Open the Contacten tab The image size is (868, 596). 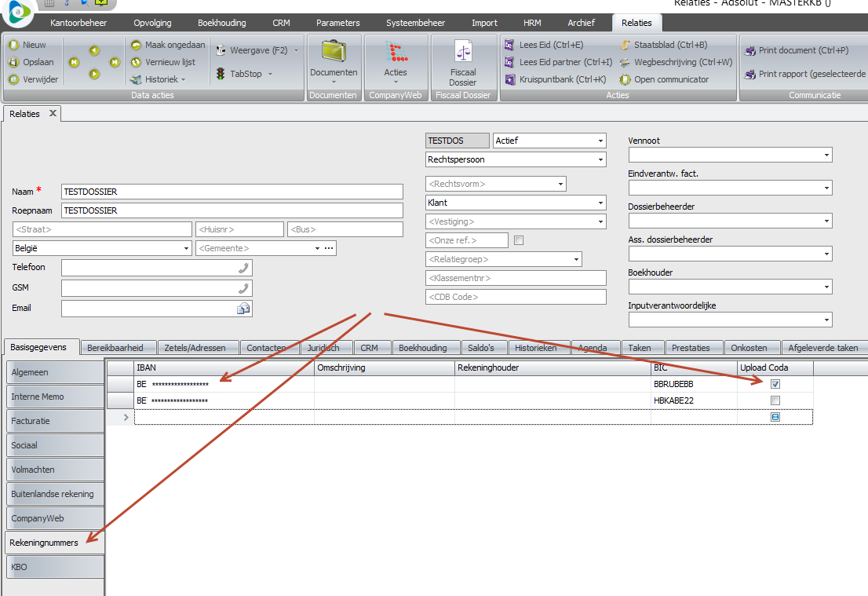click(x=266, y=348)
